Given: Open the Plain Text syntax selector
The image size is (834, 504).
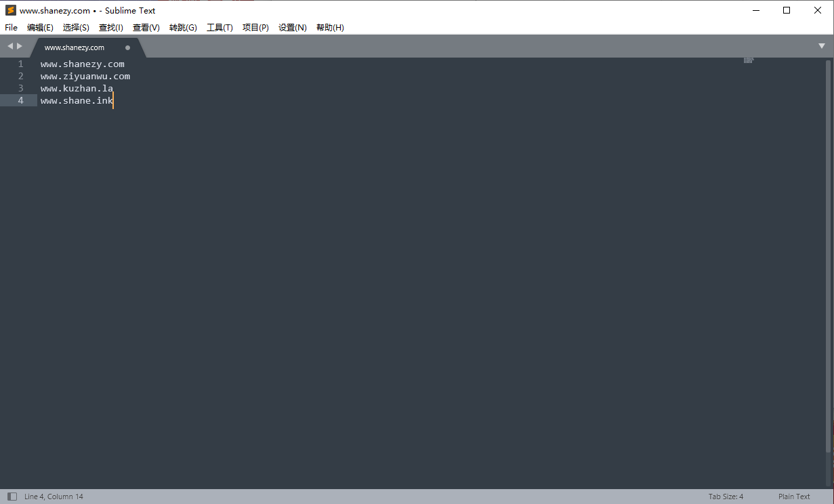Looking at the screenshot, I should (x=793, y=496).
